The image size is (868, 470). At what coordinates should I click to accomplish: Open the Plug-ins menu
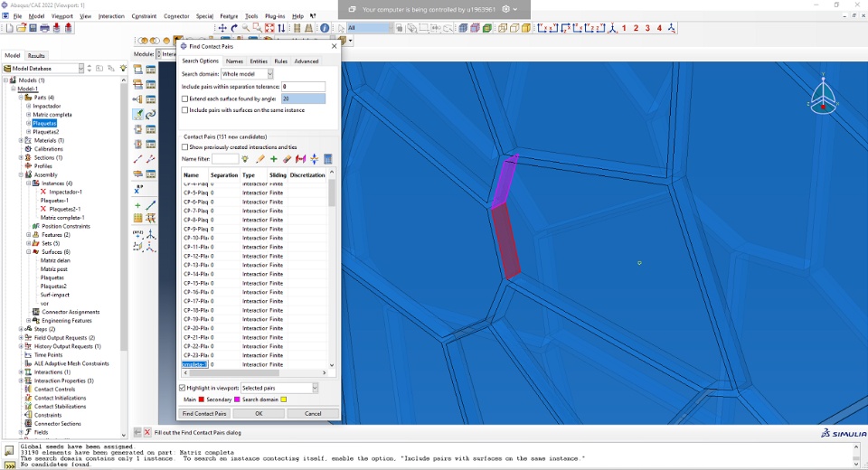tap(275, 16)
